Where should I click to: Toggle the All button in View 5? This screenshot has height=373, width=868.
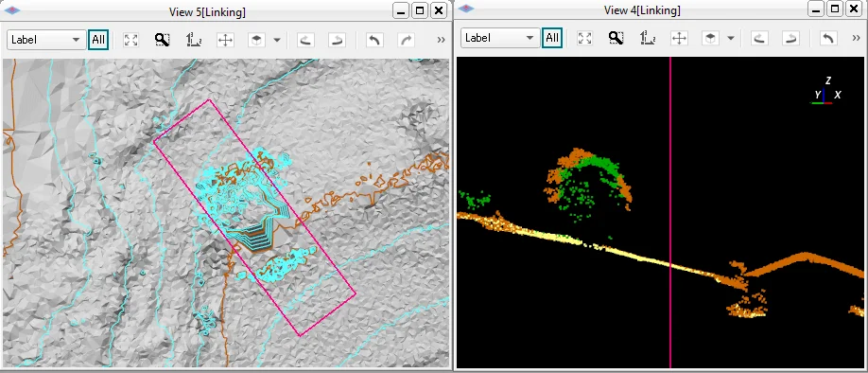[x=98, y=40]
